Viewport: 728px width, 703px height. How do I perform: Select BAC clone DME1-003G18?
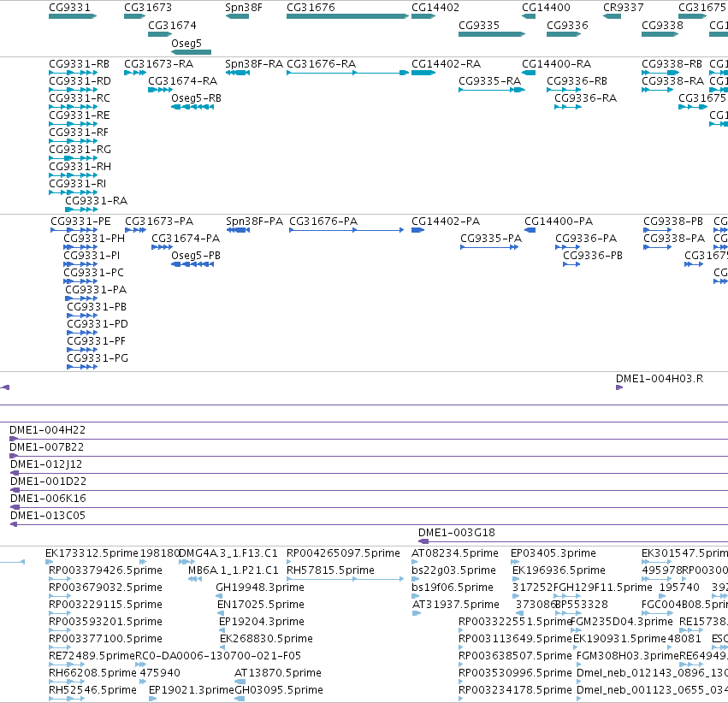[x=573, y=541]
